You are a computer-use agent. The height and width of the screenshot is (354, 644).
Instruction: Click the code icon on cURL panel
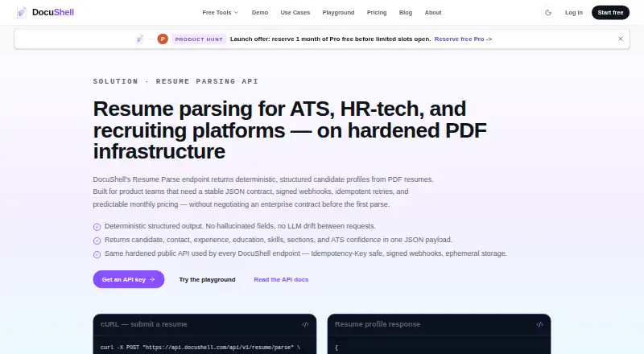pyautogui.click(x=305, y=324)
